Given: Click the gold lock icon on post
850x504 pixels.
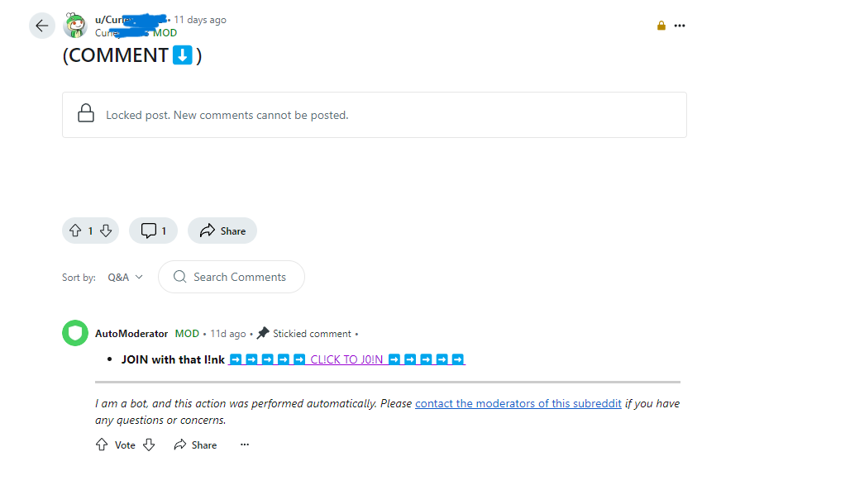Looking at the screenshot, I should 661,26.
